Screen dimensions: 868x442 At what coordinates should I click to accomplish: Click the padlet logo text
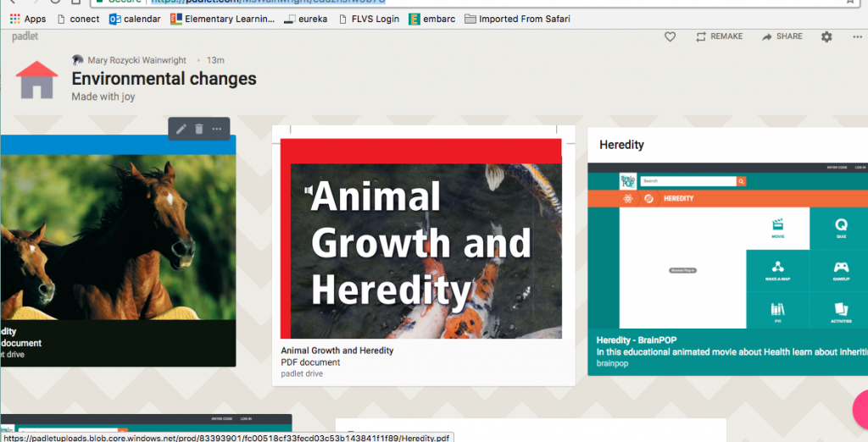click(x=28, y=36)
